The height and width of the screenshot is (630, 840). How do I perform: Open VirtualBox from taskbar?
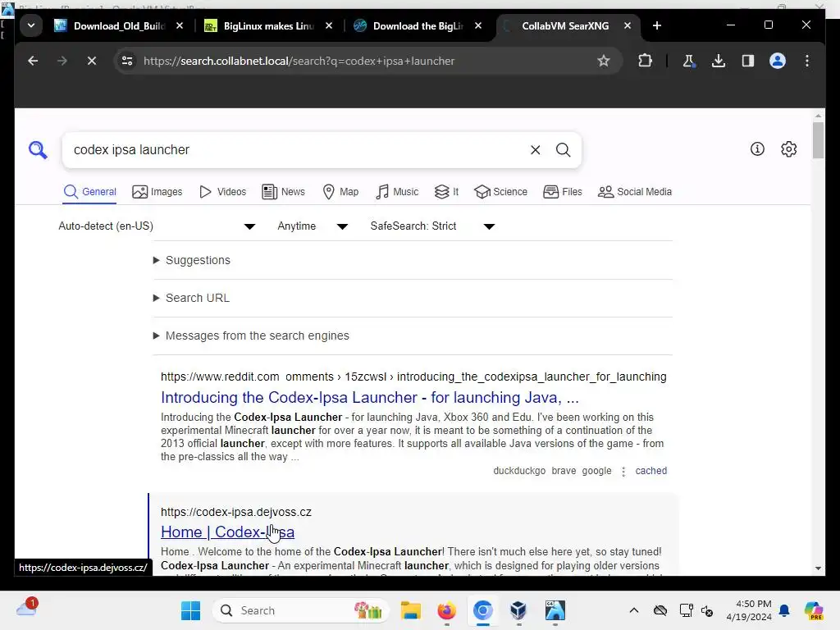point(518,610)
